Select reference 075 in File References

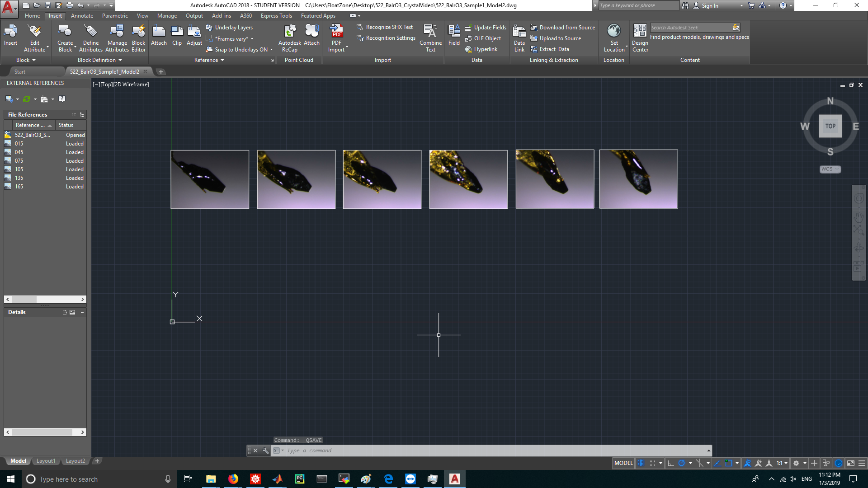45,161
